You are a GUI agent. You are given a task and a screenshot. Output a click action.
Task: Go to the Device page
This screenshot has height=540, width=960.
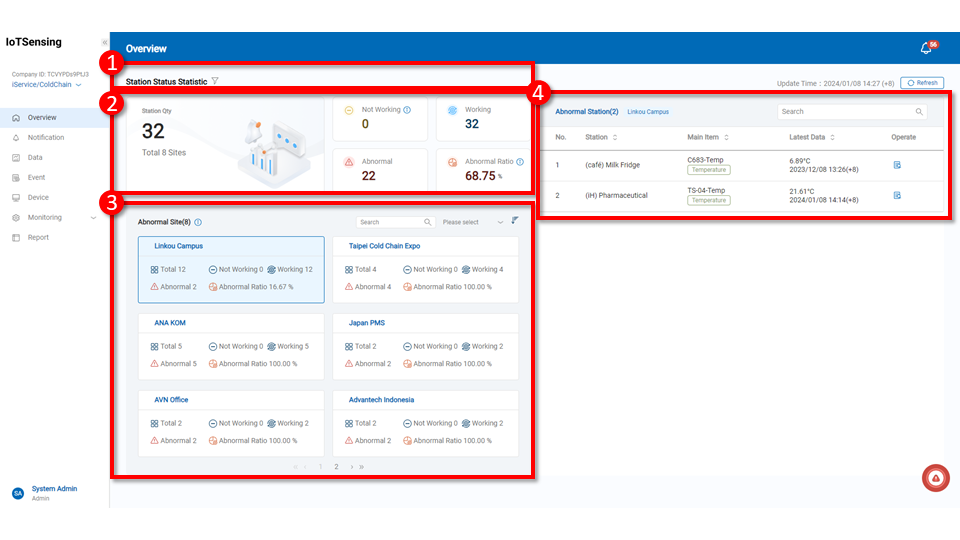click(38, 197)
